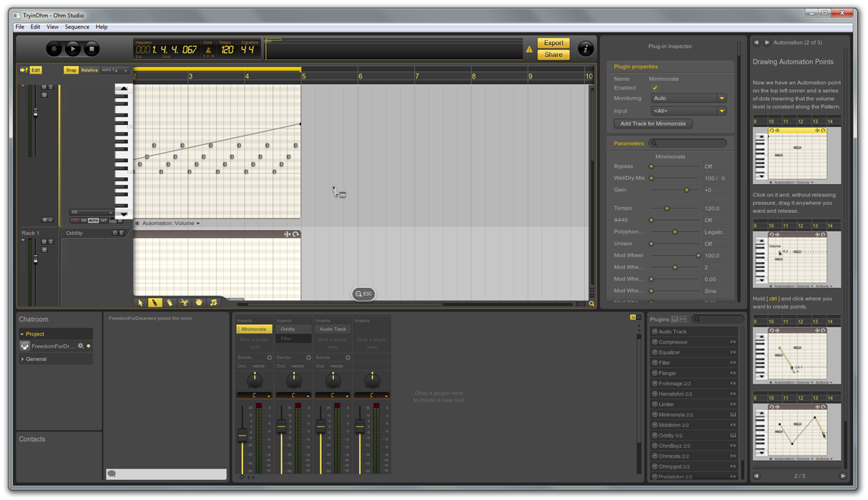
Task: Open the info button next to Share
Action: click(585, 49)
